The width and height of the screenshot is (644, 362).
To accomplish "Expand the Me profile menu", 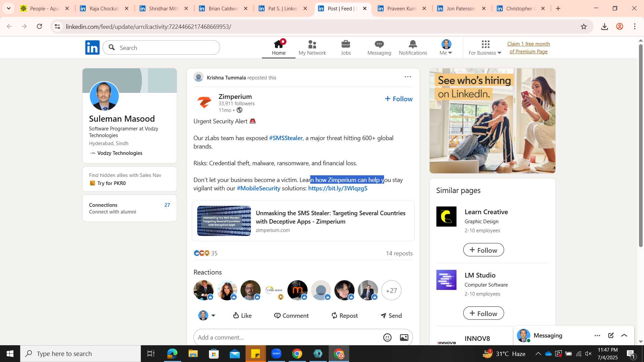I will (x=446, y=48).
